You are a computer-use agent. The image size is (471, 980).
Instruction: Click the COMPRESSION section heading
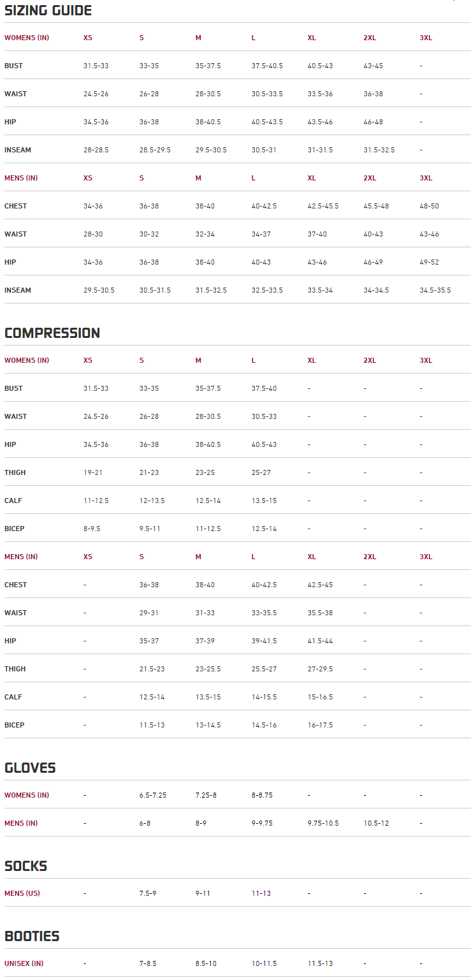click(x=52, y=333)
